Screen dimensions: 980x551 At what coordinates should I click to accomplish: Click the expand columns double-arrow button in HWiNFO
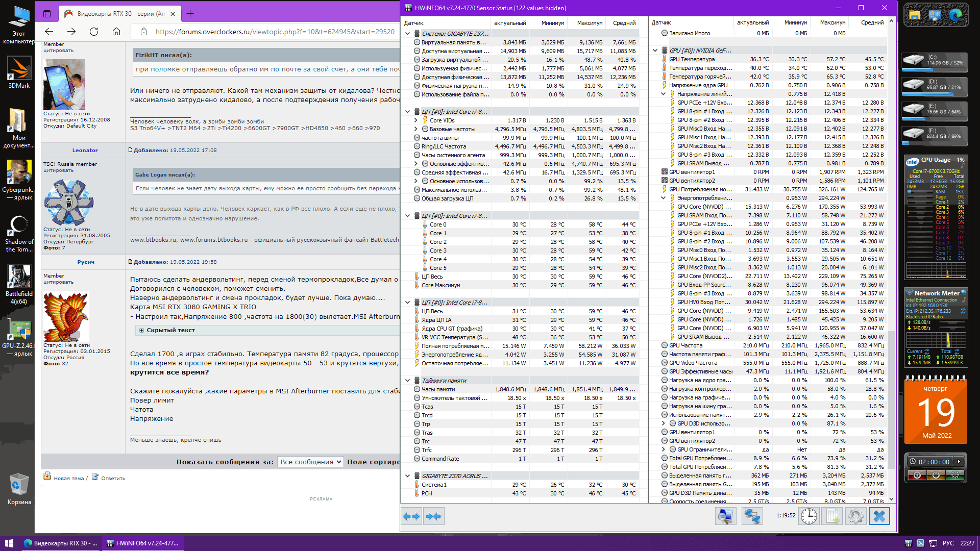coord(411,516)
